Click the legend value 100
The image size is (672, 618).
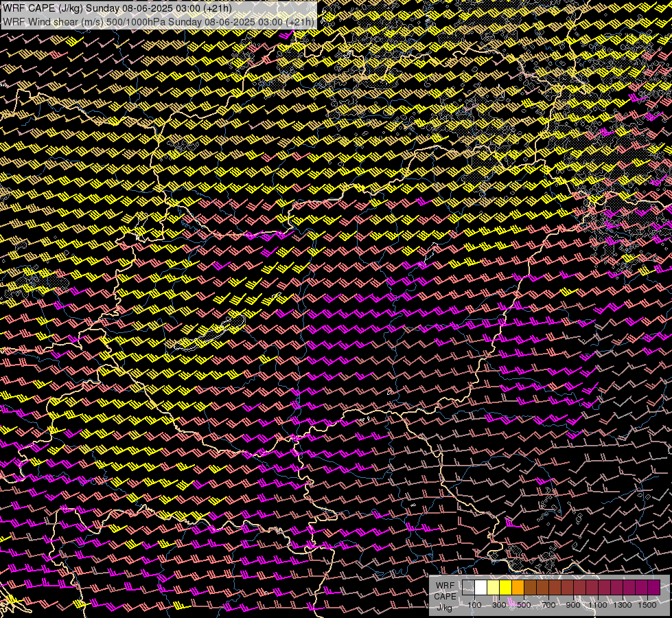coord(474,605)
